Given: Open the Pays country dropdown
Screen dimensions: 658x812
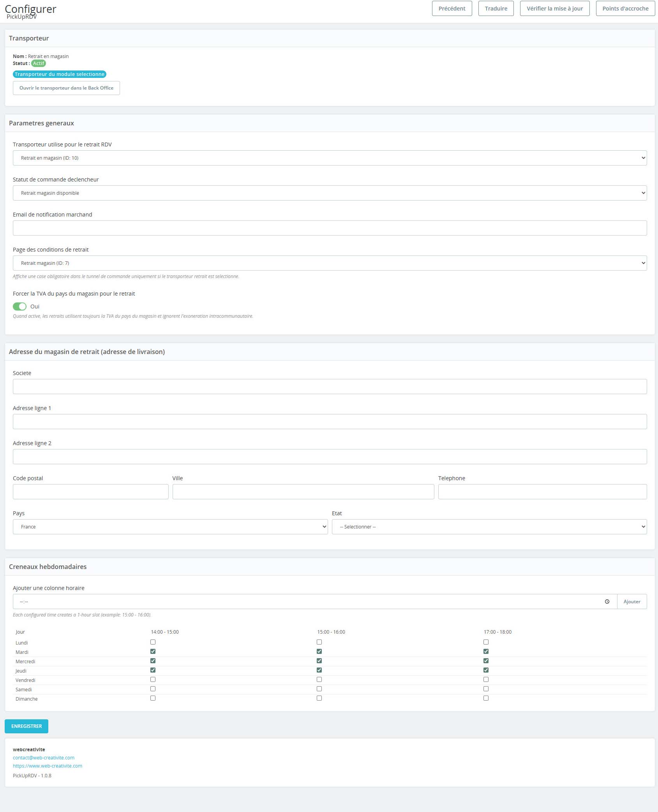Looking at the screenshot, I should tap(170, 527).
